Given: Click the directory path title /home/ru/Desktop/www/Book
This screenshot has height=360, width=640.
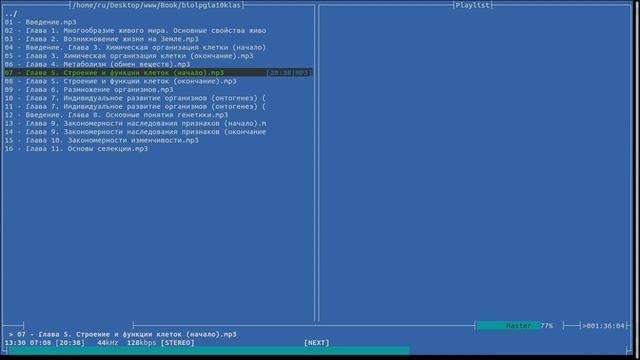Looking at the screenshot, I should [157, 5].
